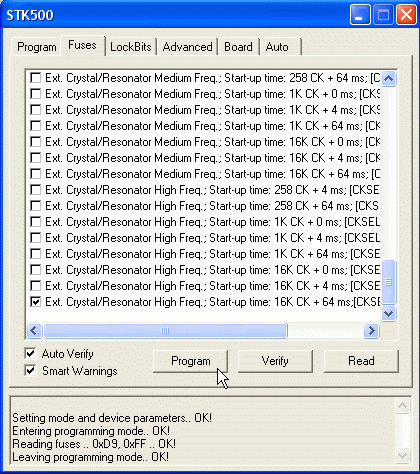This screenshot has height=474, width=420.
Task: Click the fuse list scroll-down arrow
Action: point(389,313)
